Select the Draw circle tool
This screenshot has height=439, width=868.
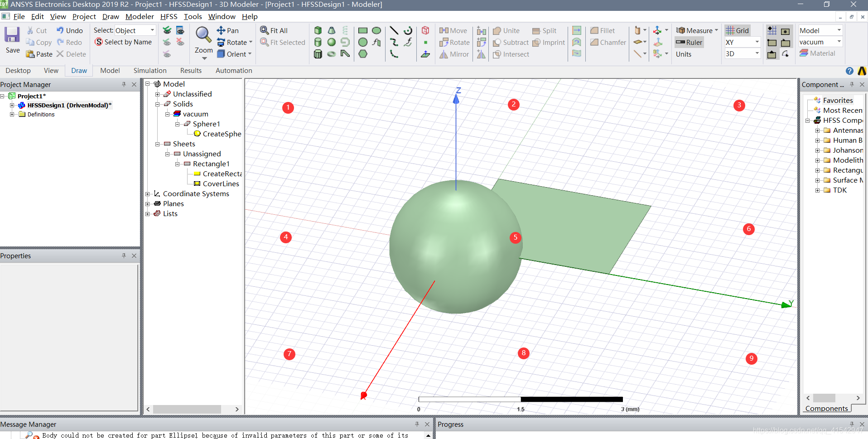363,42
